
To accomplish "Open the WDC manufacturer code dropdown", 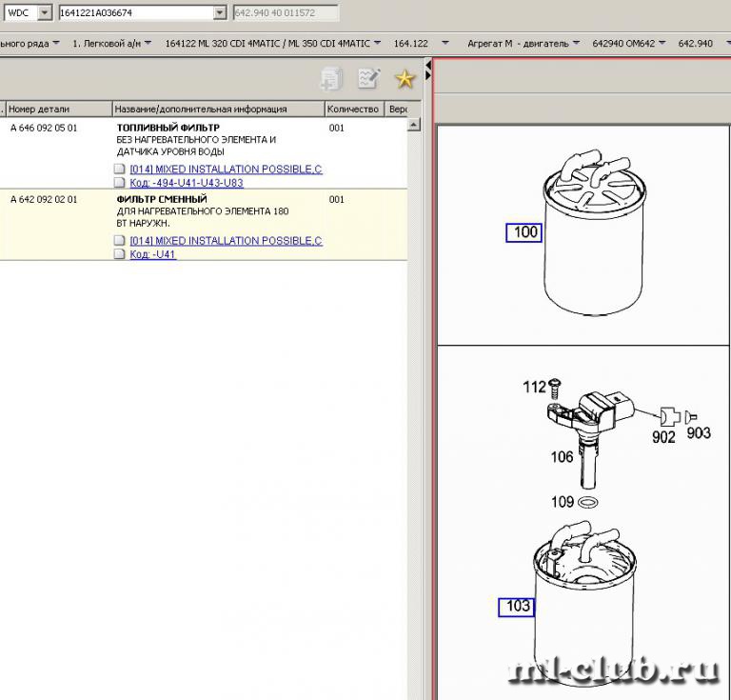I will [45, 13].
